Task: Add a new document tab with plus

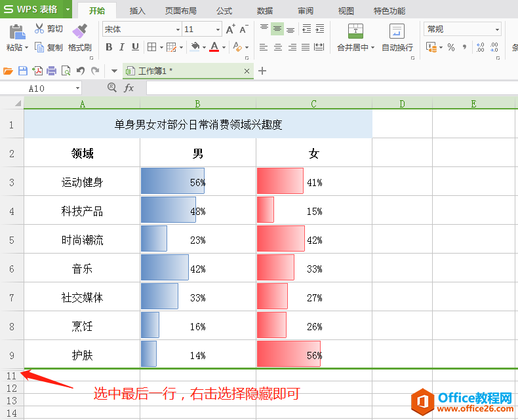Action: [262, 71]
